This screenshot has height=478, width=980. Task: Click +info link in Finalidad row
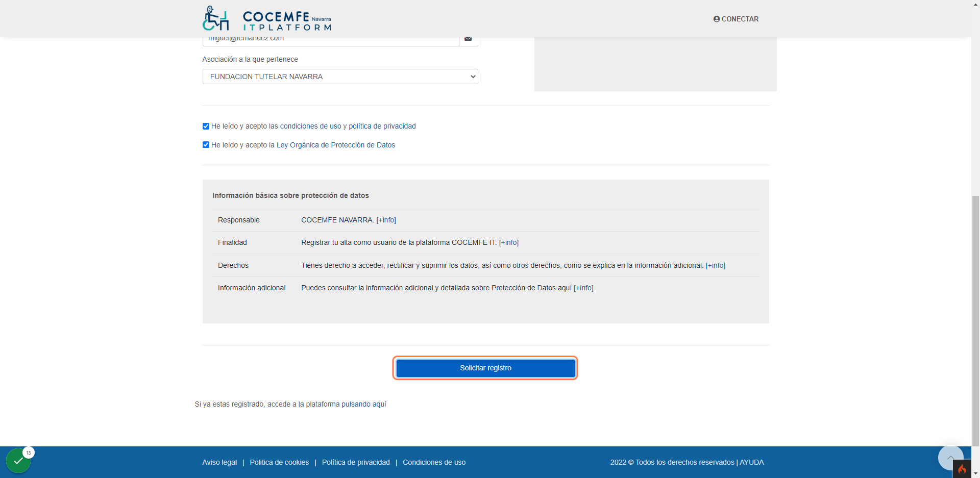click(x=509, y=242)
